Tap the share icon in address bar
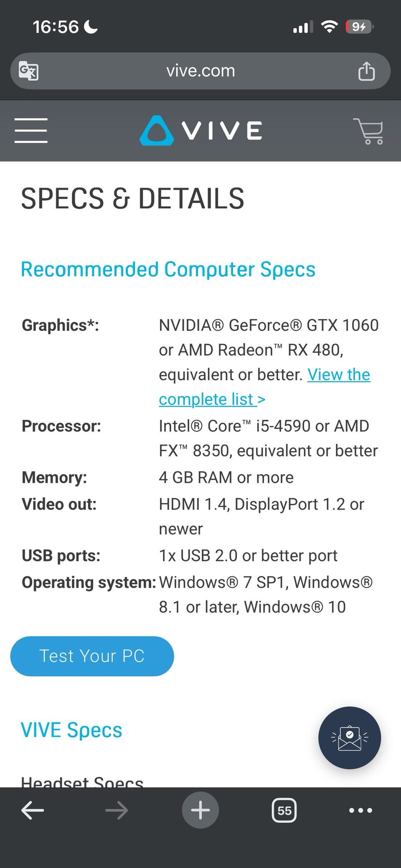The height and width of the screenshot is (868, 401). 366,71
